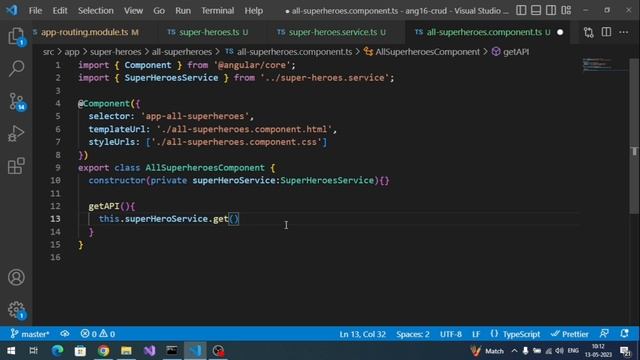640x360 pixels.
Task: Click the super-heroes breadcrumb
Action: click(116, 52)
